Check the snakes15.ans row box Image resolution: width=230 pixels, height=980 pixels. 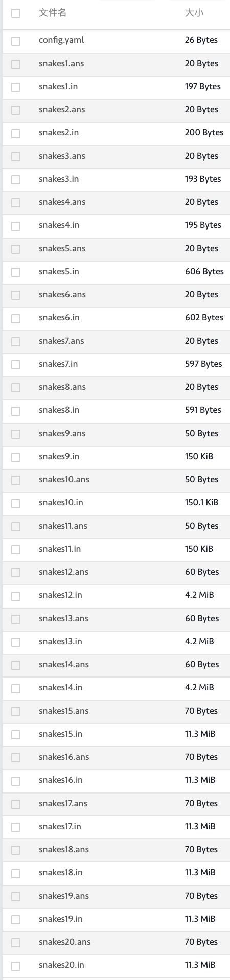pyautogui.click(x=16, y=711)
